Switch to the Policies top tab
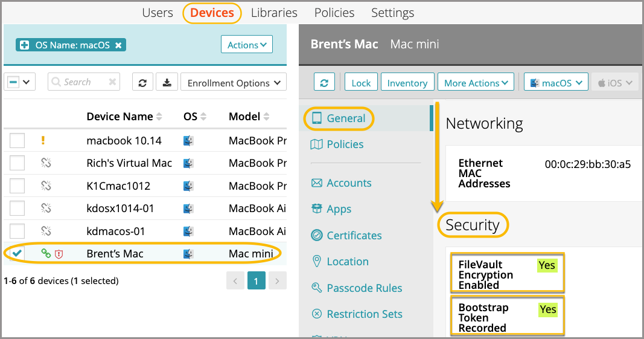Screen dimensions: 644x339 tap(334, 13)
